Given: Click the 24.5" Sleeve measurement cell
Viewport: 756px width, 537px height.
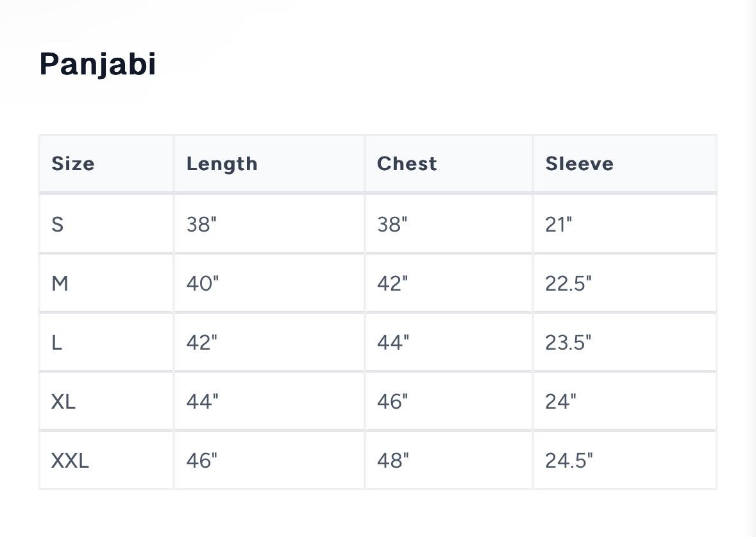Looking at the screenshot, I should point(569,461).
